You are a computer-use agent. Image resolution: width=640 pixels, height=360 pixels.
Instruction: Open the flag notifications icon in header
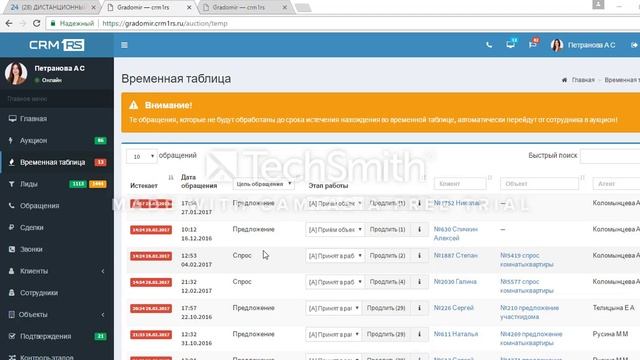533,44
